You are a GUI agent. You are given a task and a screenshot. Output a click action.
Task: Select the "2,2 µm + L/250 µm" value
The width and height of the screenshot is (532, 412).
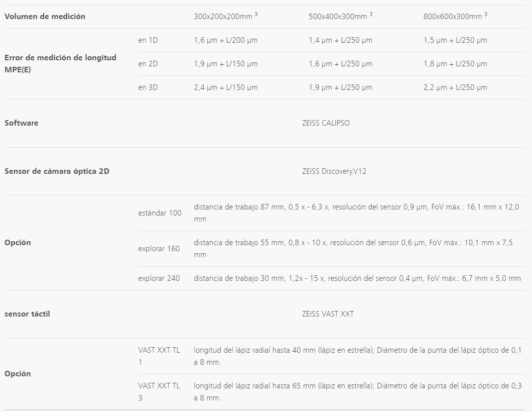455,87
